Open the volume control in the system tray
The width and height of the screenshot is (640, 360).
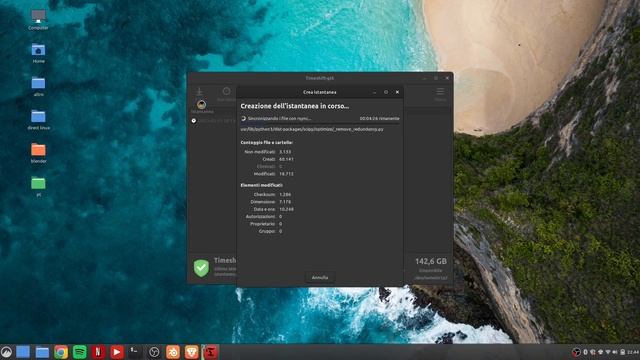[615, 352]
